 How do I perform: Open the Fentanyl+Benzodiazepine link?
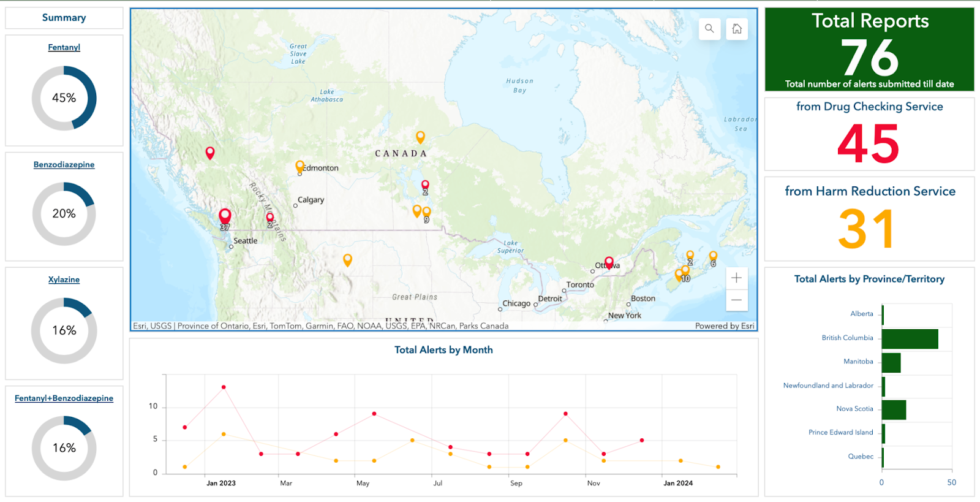click(x=64, y=398)
